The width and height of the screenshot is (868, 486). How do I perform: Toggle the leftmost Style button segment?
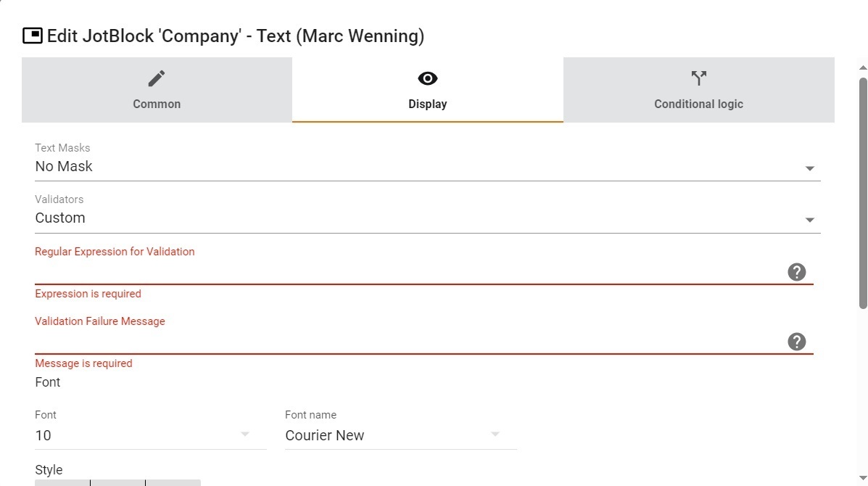click(62, 482)
